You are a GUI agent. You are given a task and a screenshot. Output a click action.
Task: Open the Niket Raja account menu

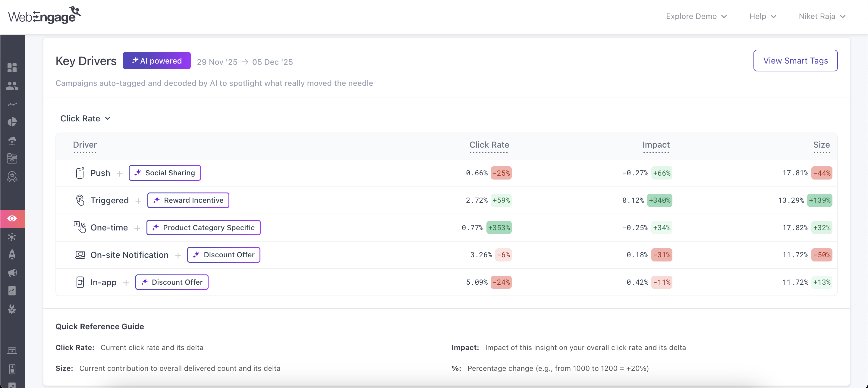coord(822,16)
